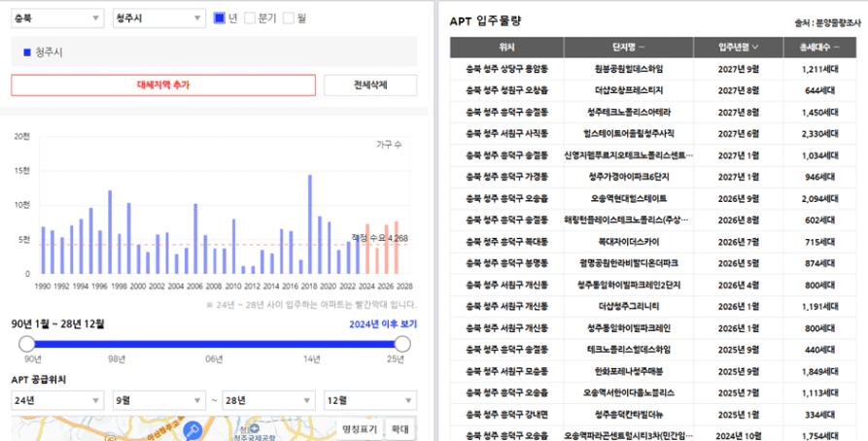This screenshot has height=441, width=868.
Task: Click the 확대 map button
Action: 400,428
